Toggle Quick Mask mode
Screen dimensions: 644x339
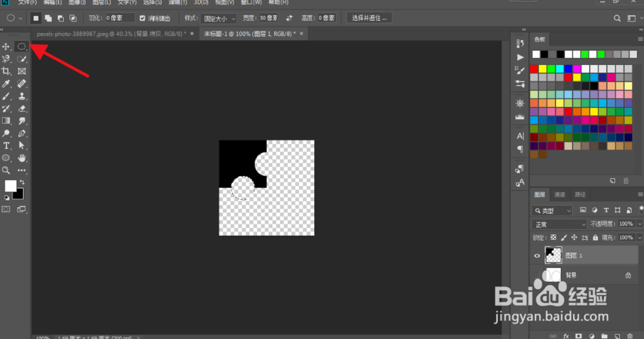click(x=6, y=209)
